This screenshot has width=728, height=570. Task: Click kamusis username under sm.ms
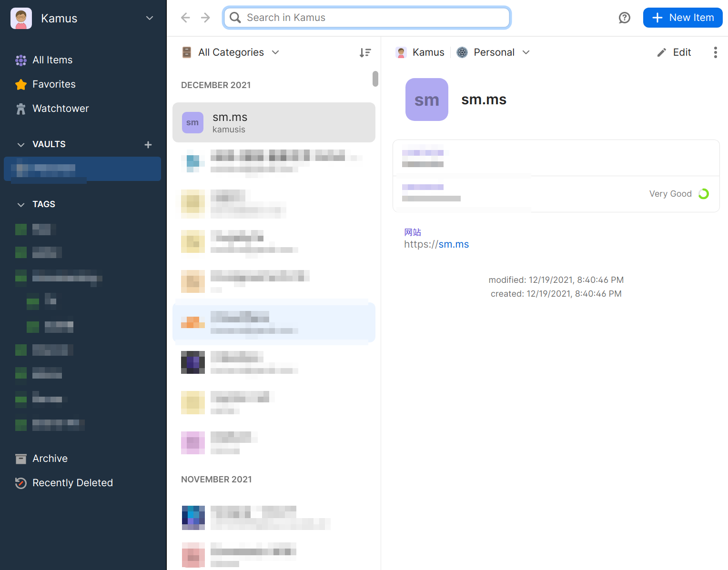click(229, 130)
